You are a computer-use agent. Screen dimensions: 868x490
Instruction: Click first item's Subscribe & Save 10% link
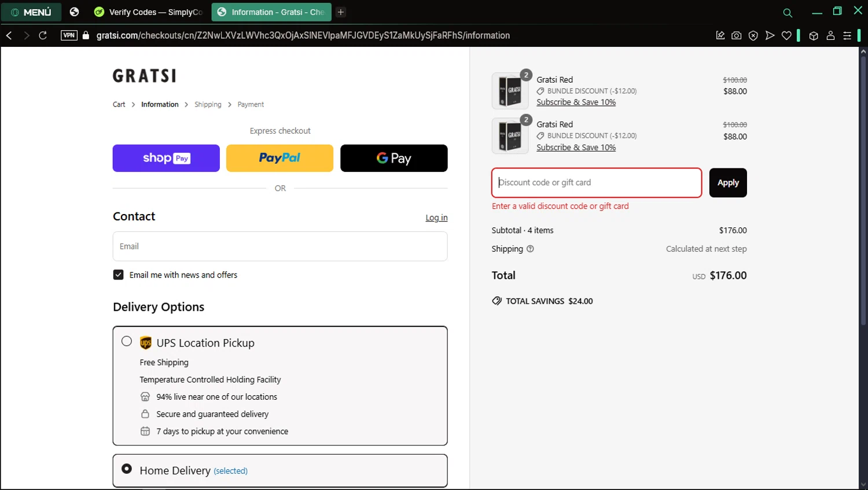576,102
